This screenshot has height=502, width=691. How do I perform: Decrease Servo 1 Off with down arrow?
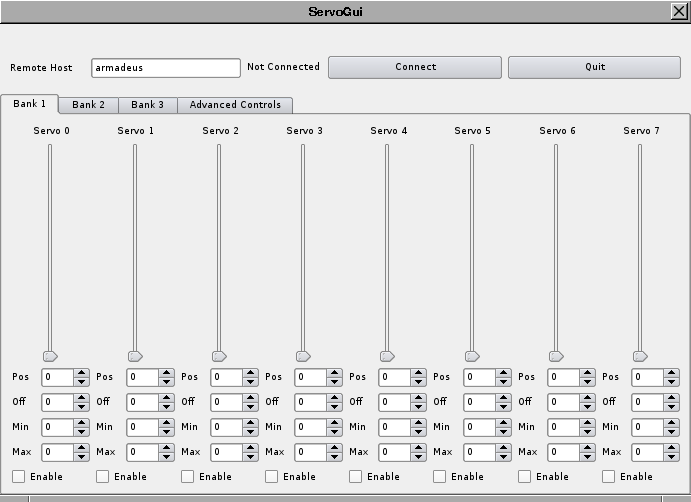click(x=166, y=406)
